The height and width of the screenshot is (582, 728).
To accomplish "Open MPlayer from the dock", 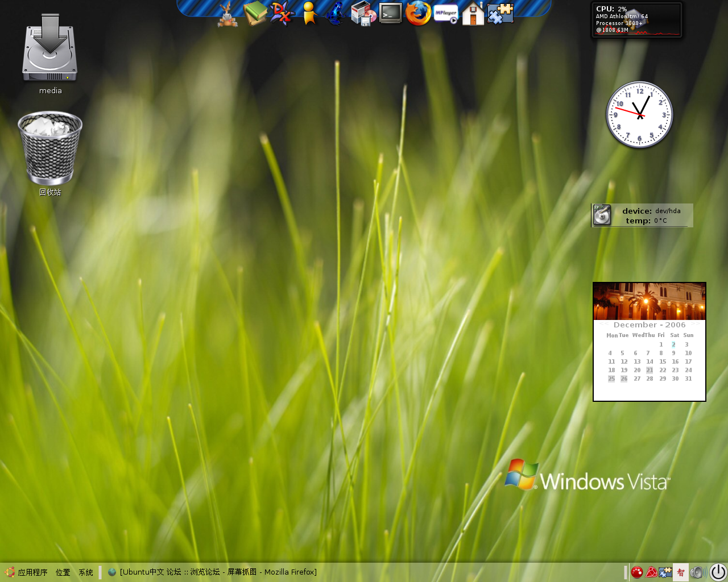I will point(446,14).
